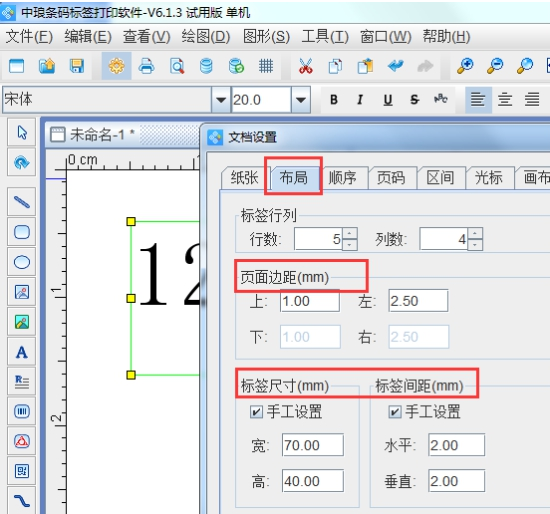Switch to the 纸张 tab
This screenshot has width=550, height=514.
[x=244, y=178]
